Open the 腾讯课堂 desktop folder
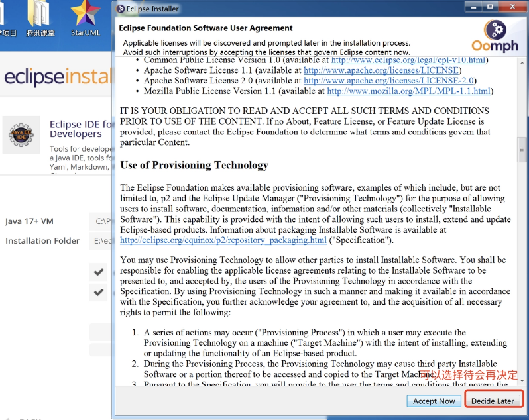Screen dimensions: 529x420 click(40, 19)
